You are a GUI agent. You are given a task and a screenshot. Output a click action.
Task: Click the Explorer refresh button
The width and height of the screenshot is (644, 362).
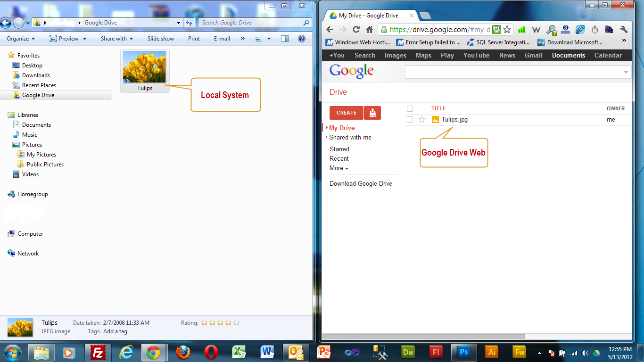click(189, 22)
